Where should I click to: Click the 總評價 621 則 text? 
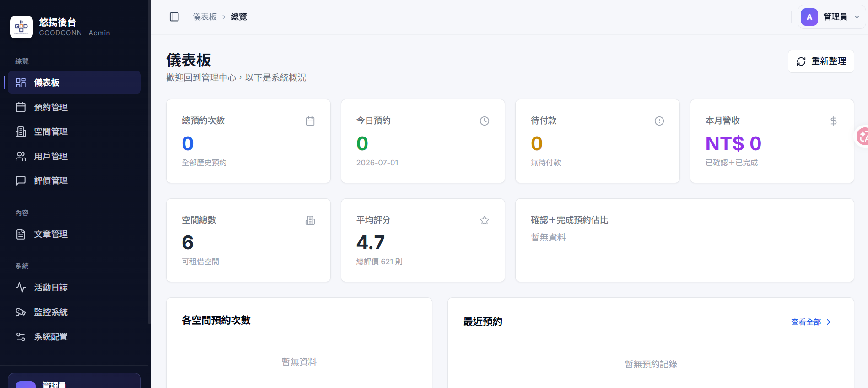tap(379, 262)
